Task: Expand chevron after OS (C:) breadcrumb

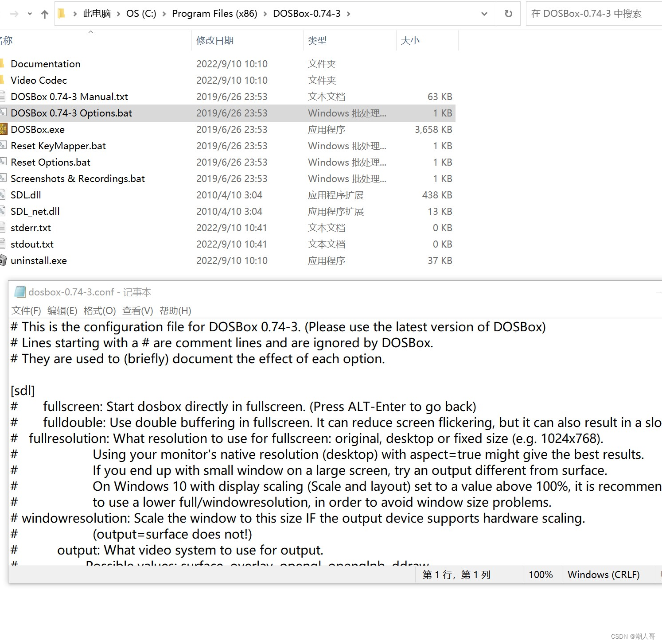Action: click(164, 14)
